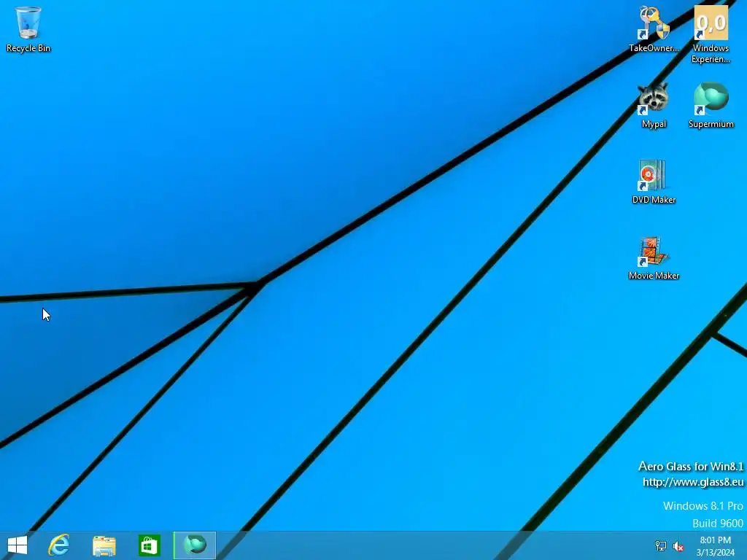Click the Mypal label text

[x=654, y=124]
